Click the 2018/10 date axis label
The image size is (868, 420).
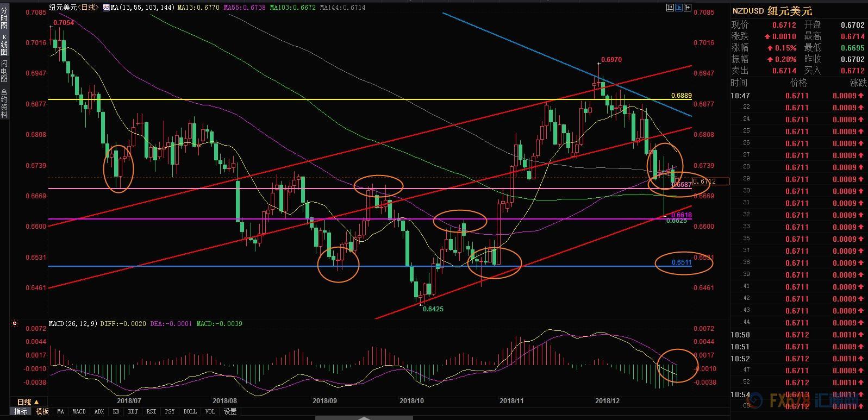click(411, 401)
